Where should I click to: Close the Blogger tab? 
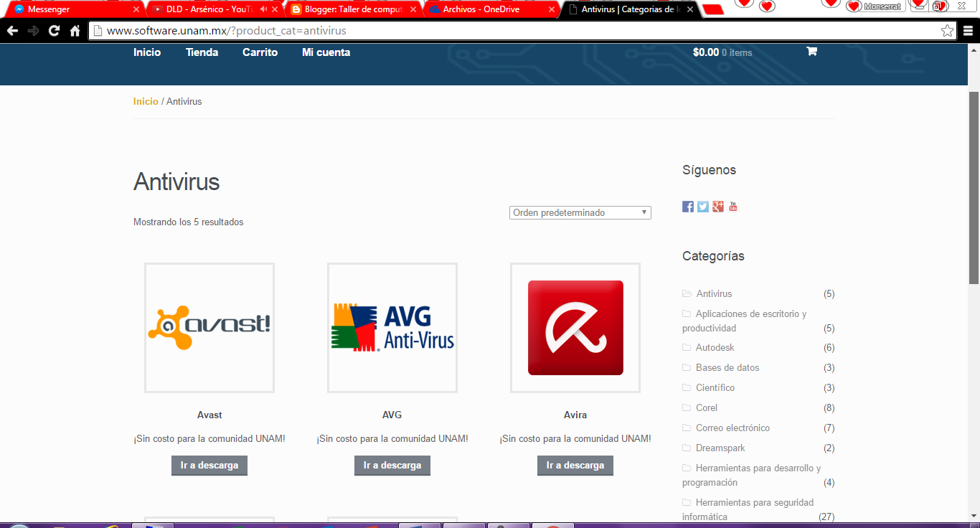[x=413, y=10]
